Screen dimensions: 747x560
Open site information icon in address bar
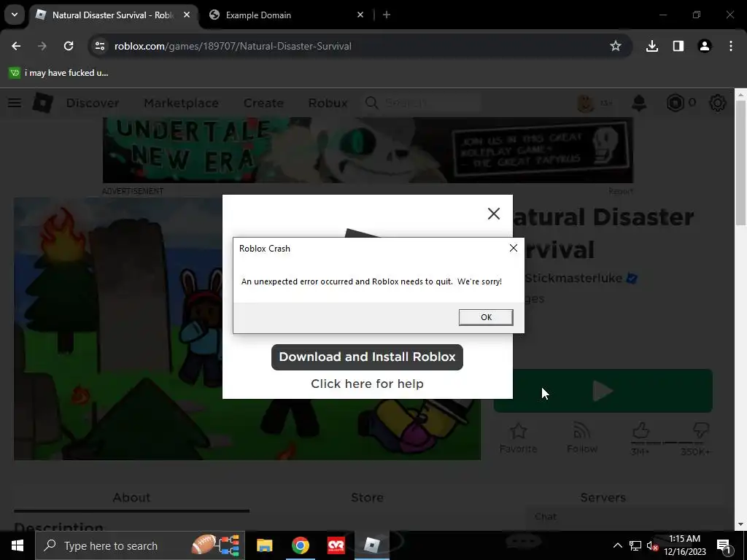click(x=99, y=46)
